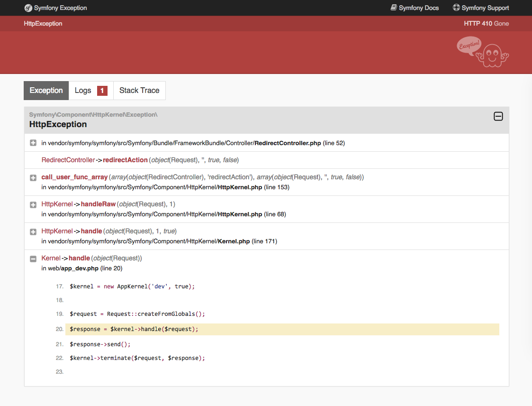This screenshot has height=406, width=532.
Task: Open the Symfony Support link
Action: pos(481,8)
